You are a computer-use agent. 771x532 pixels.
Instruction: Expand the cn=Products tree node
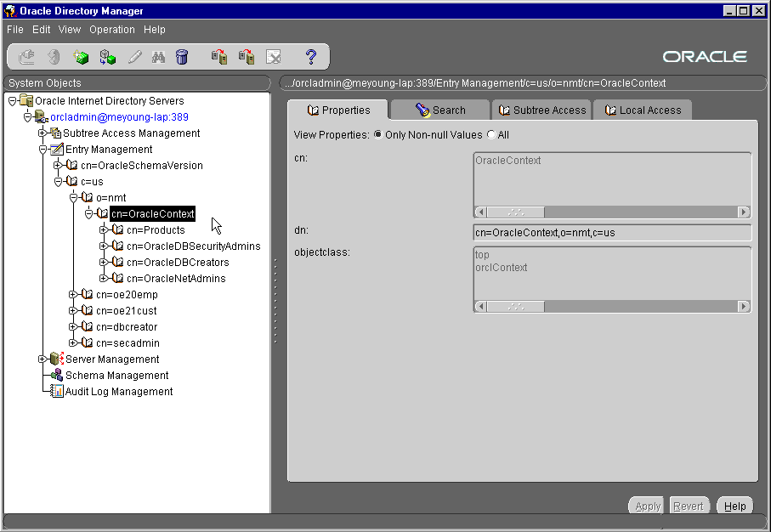coord(103,230)
